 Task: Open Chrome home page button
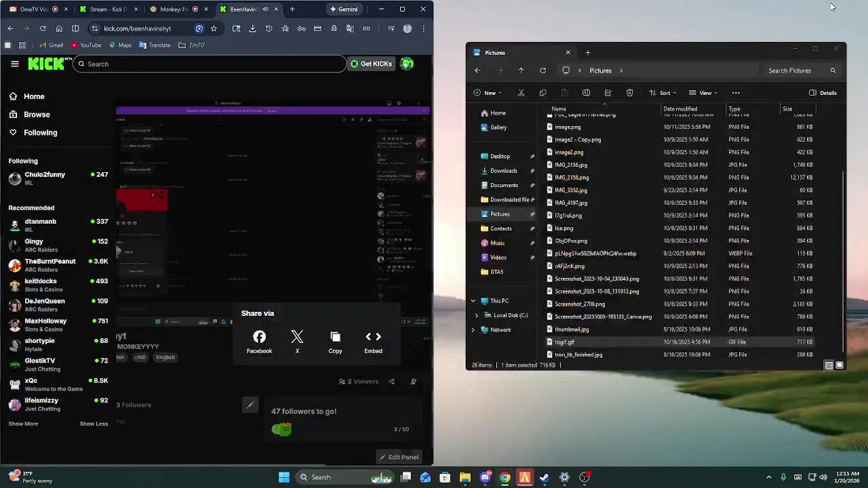point(59,28)
